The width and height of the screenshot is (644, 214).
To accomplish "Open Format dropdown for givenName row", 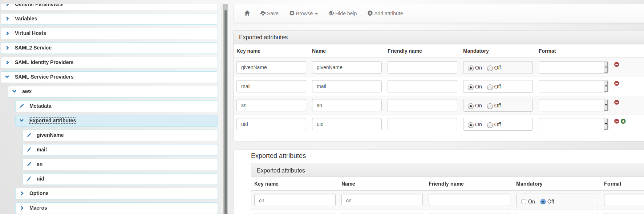I will [x=573, y=67].
